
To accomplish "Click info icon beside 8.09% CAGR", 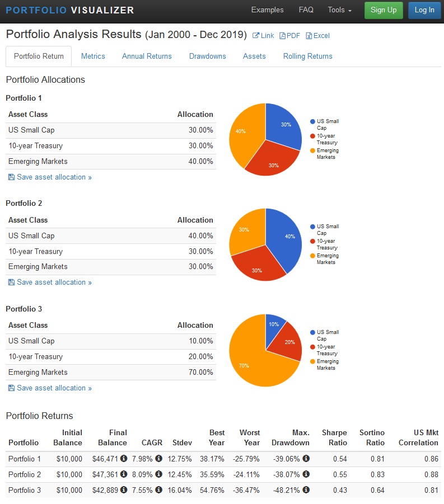I will (x=158, y=474).
